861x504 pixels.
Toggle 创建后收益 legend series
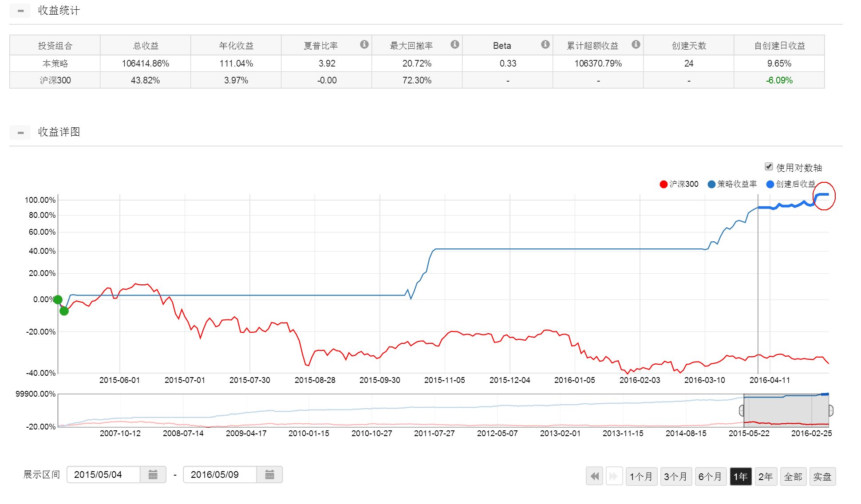[x=791, y=184]
